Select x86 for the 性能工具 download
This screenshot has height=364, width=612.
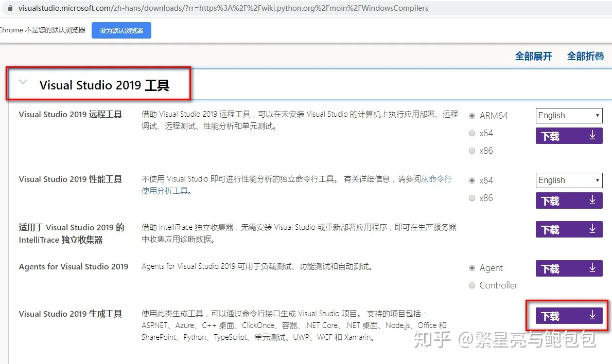tap(472, 198)
